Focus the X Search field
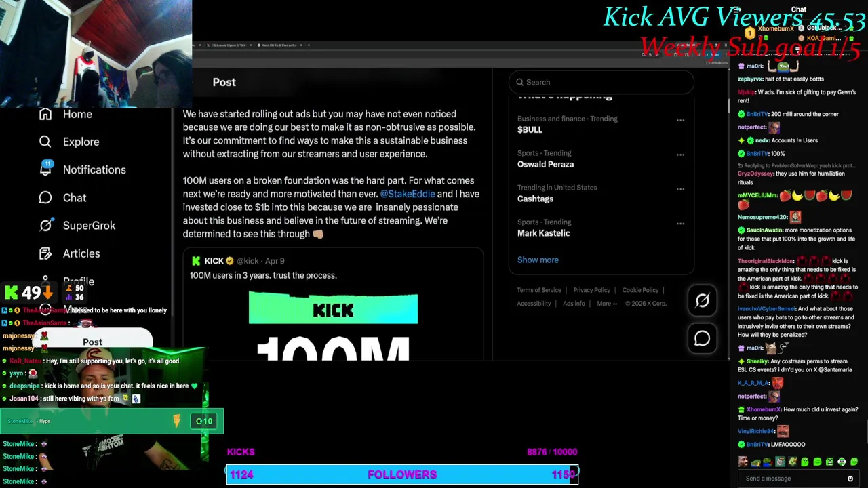This screenshot has height=488, width=868. [x=601, y=82]
